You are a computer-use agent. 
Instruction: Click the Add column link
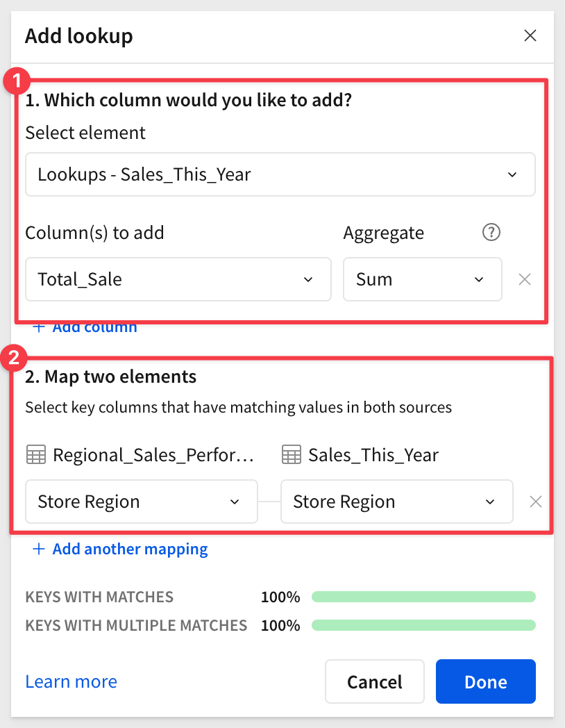tap(94, 328)
